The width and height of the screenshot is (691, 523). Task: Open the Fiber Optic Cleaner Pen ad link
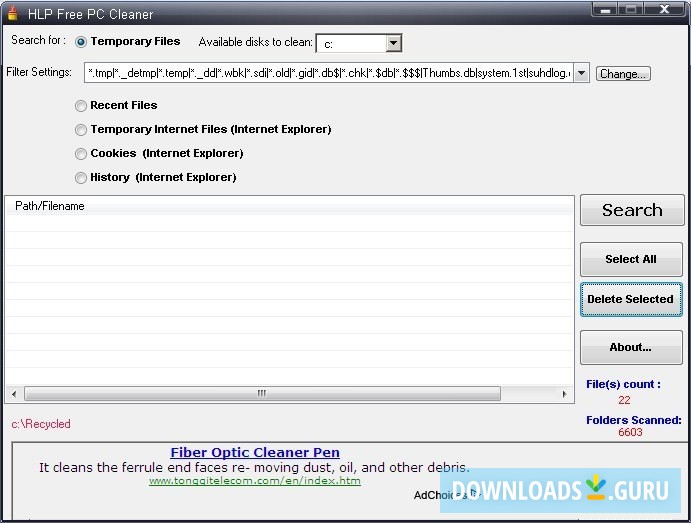pyautogui.click(x=255, y=453)
